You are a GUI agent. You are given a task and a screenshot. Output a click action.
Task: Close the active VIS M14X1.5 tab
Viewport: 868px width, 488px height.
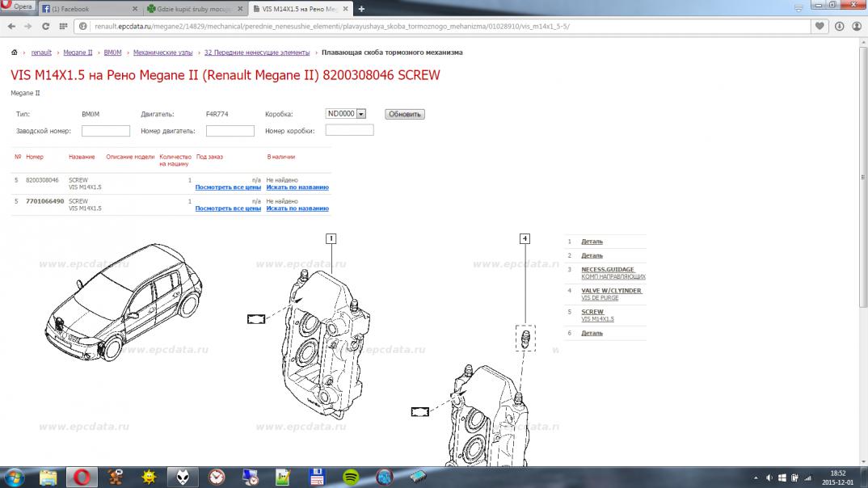345,9
